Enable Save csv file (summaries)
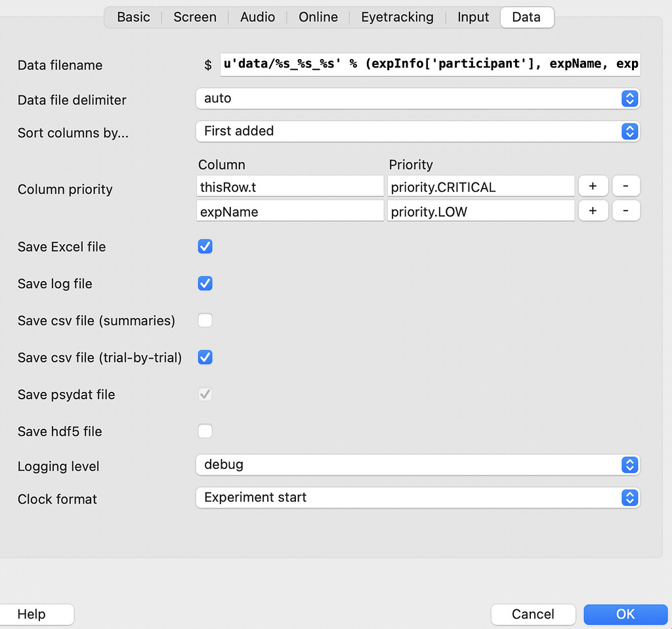672x629 pixels. pos(205,320)
